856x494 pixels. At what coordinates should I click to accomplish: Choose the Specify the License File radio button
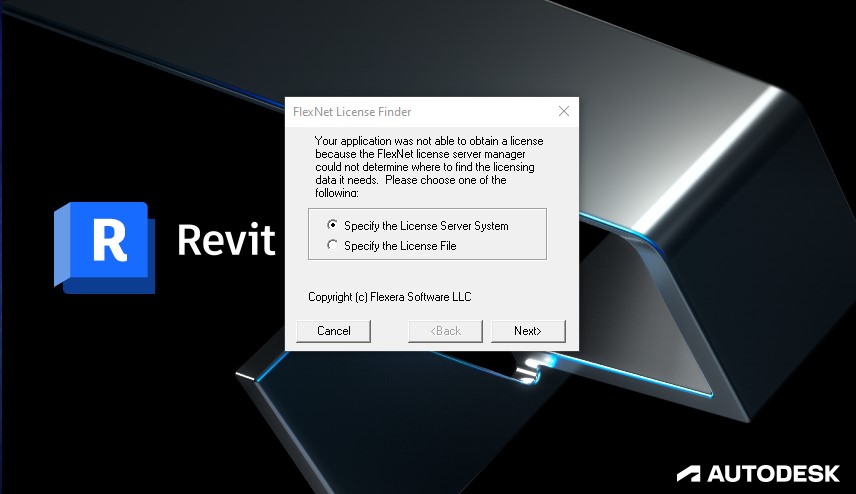(x=333, y=245)
